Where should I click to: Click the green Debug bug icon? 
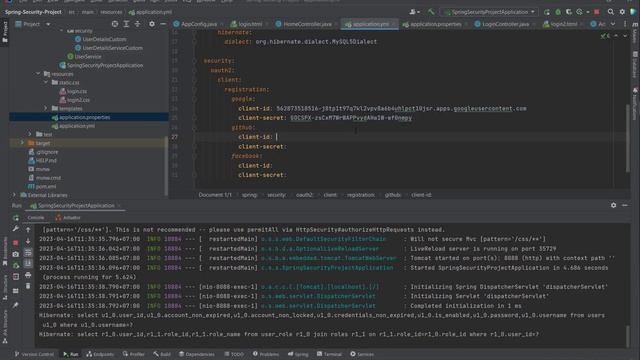[558, 12]
